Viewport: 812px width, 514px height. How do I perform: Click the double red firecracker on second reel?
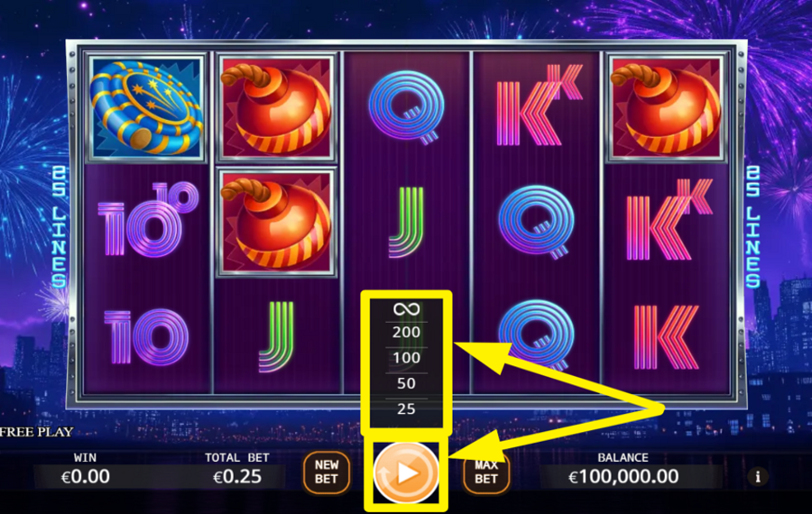point(277,166)
